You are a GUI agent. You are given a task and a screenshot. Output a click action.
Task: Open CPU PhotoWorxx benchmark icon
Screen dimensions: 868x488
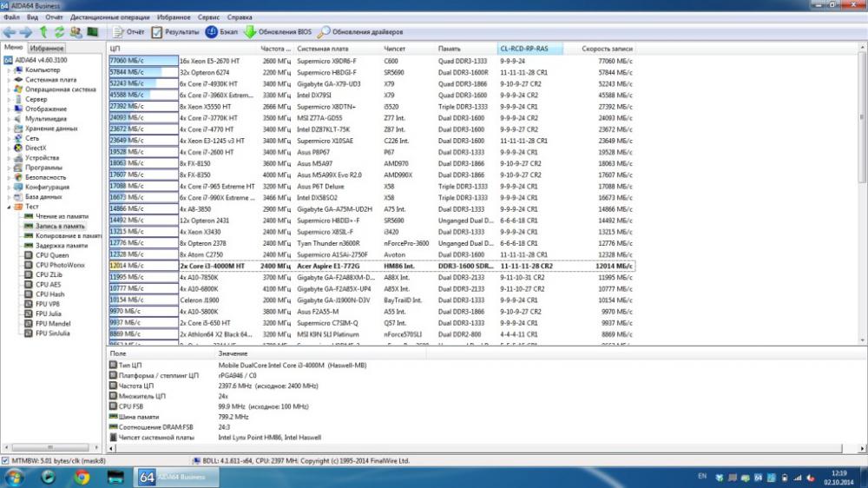pyautogui.click(x=29, y=266)
